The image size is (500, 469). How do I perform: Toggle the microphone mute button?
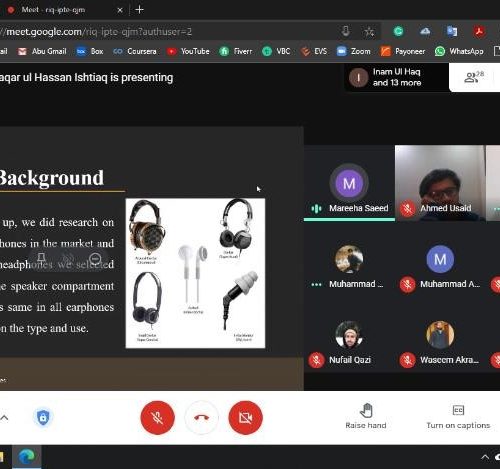[x=157, y=417]
